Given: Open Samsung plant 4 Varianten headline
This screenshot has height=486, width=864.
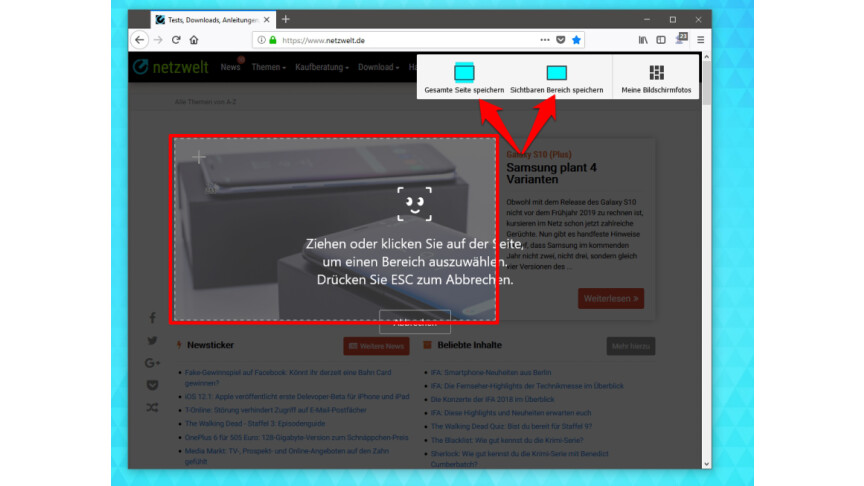Looking at the screenshot, I should click(x=551, y=173).
